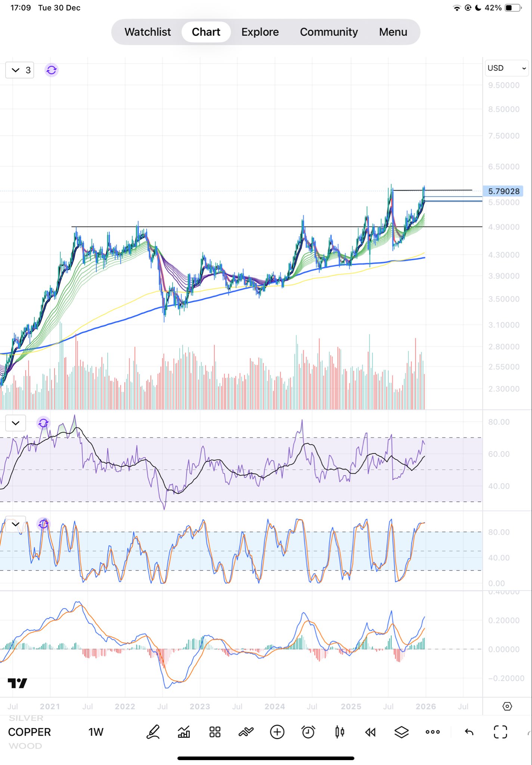The height and width of the screenshot is (765, 532).
Task: Open the USD currency dropdown
Action: (x=507, y=68)
